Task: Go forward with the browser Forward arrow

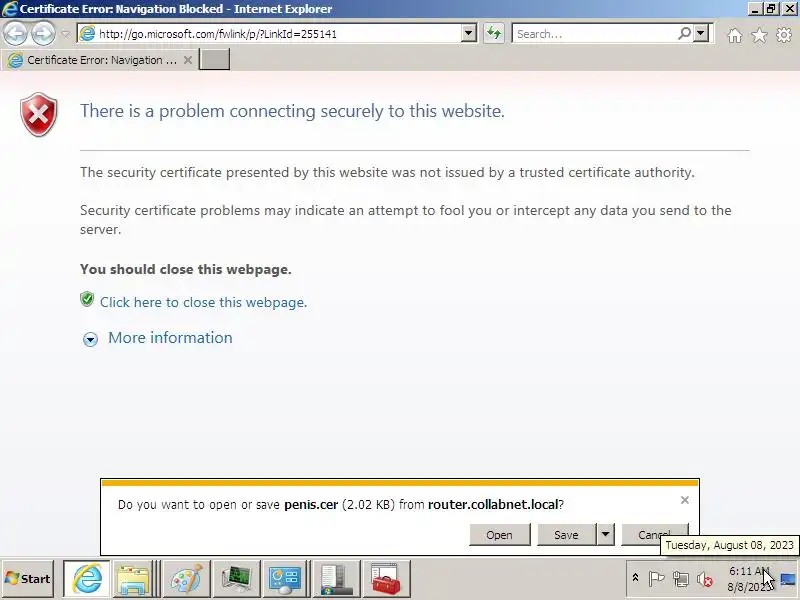Action: [43, 34]
